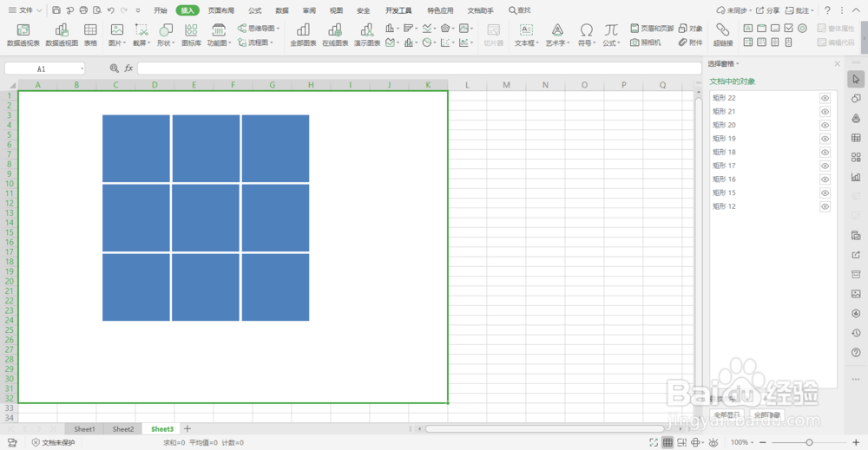Click the 全部显示 button

tap(727, 414)
